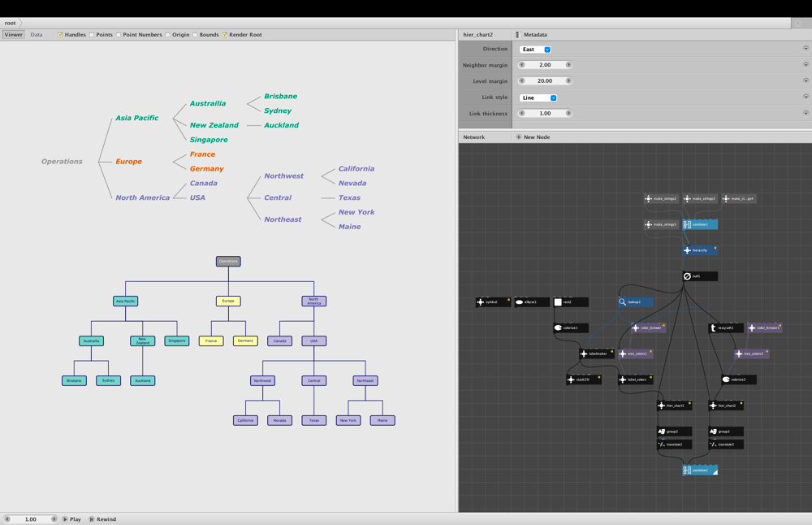812x525 pixels.
Task: Enable the Point Numbers checkbox
Action: click(119, 35)
